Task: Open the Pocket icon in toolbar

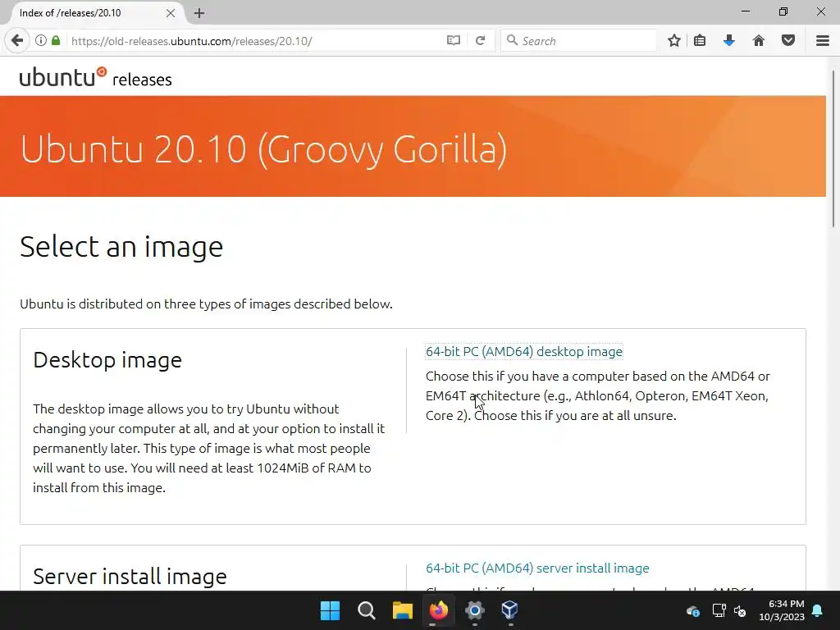Action: click(x=788, y=41)
